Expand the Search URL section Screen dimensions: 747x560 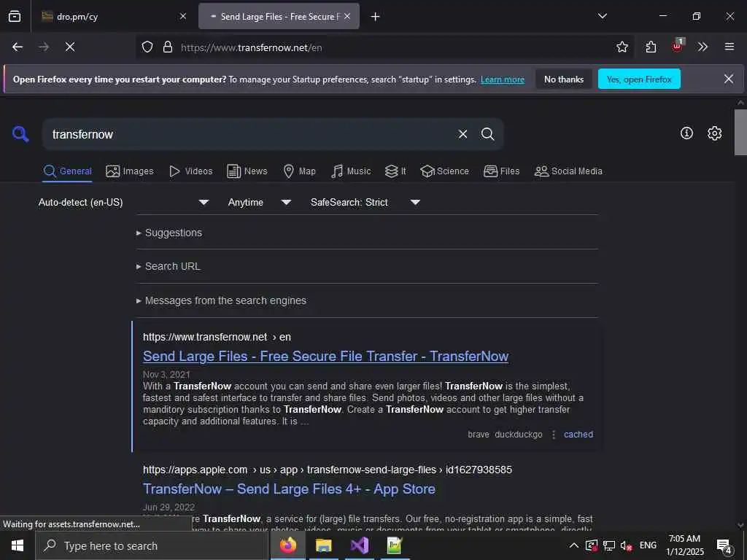click(x=169, y=267)
